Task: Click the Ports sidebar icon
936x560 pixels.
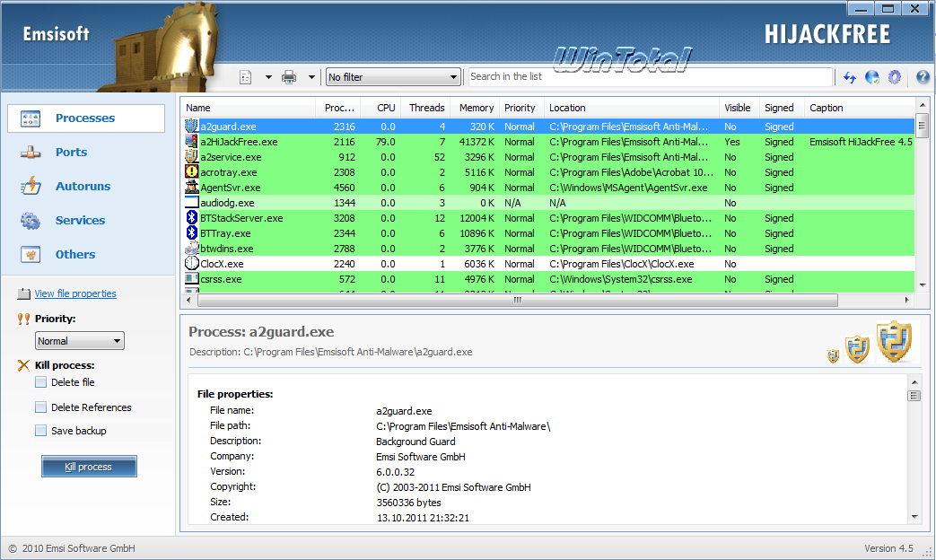Action: [x=31, y=153]
